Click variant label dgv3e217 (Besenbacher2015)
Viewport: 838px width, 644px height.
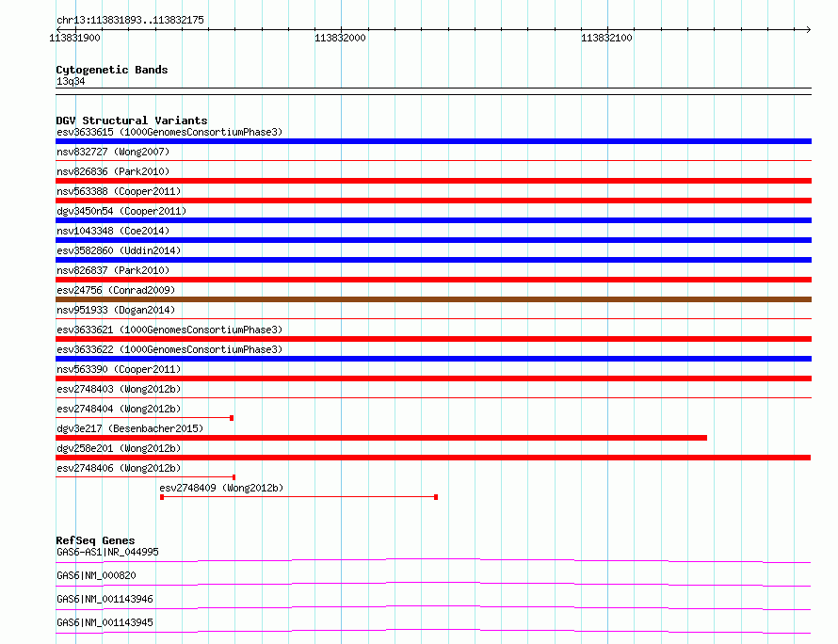tap(130, 428)
